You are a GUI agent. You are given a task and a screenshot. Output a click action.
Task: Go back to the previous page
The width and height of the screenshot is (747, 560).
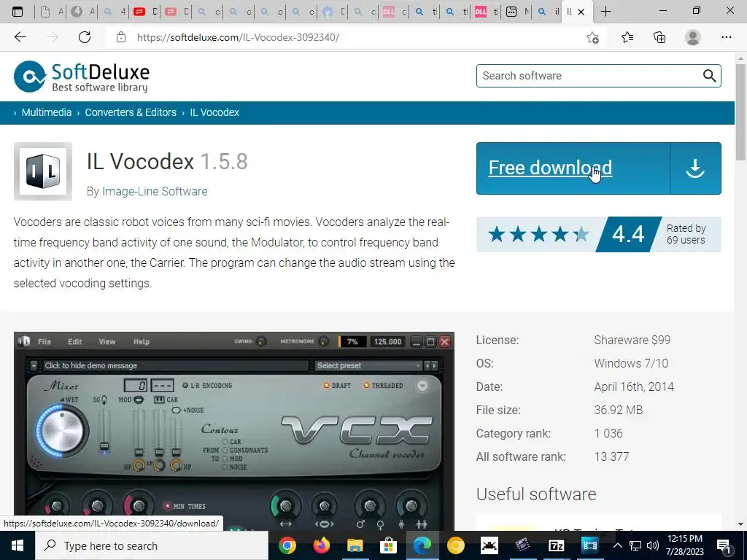pos(20,37)
